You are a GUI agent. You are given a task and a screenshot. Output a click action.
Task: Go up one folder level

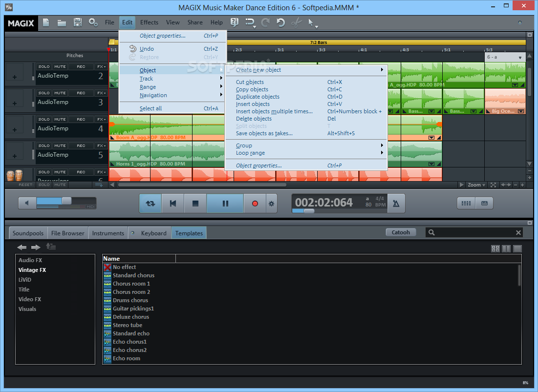(51, 247)
